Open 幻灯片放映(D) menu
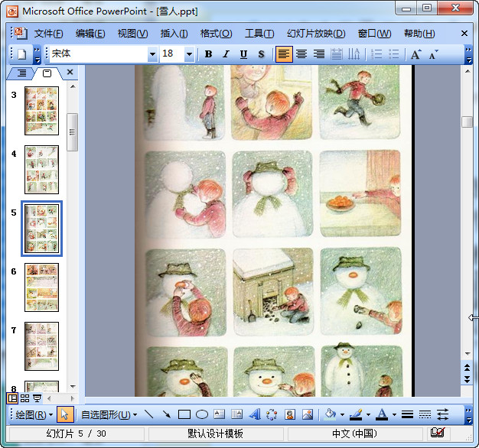The width and height of the screenshot is (479, 448). pos(316,34)
